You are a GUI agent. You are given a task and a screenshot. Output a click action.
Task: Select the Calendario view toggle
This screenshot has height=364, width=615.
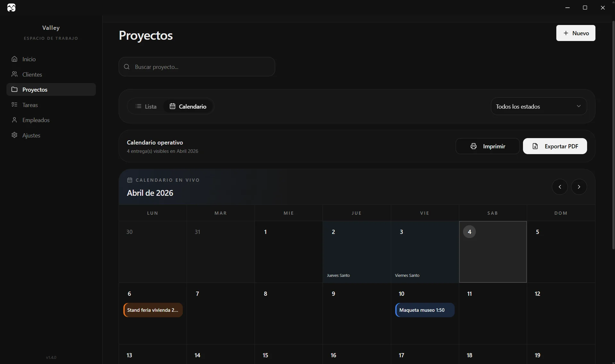click(x=188, y=106)
